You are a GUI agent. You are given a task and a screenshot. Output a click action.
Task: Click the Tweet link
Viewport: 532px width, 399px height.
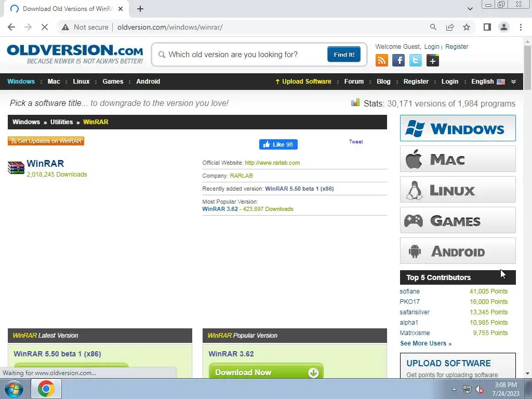(356, 142)
